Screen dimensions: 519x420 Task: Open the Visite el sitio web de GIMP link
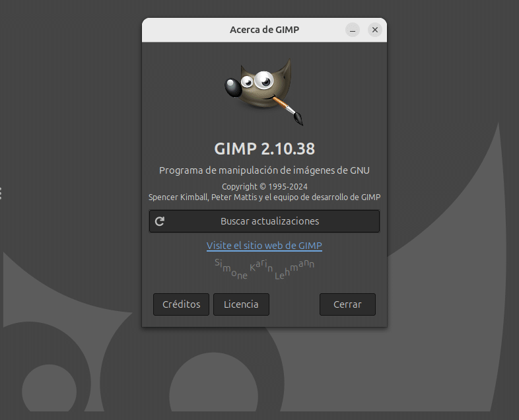(264, 246)
